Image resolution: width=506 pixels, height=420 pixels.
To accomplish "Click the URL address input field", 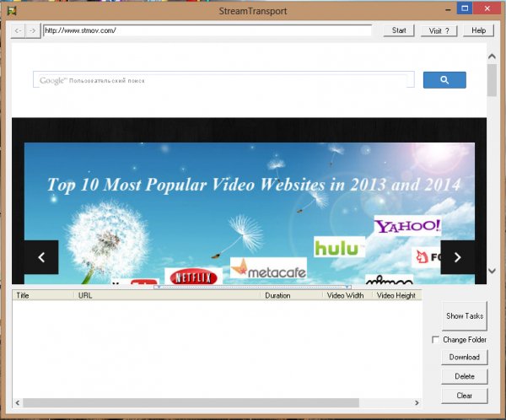I will click(x=207, y=30).
